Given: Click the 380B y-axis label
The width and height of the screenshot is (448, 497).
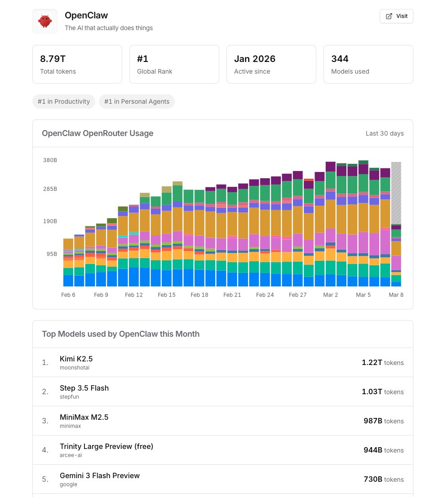Looking at the screenshot, I should point(50,160).
